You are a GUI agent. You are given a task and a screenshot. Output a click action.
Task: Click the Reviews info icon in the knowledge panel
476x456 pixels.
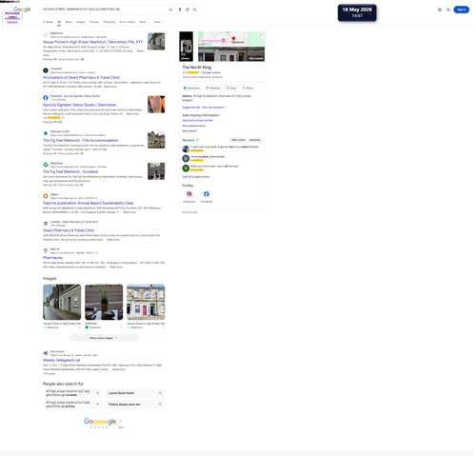tap(198, 141)
